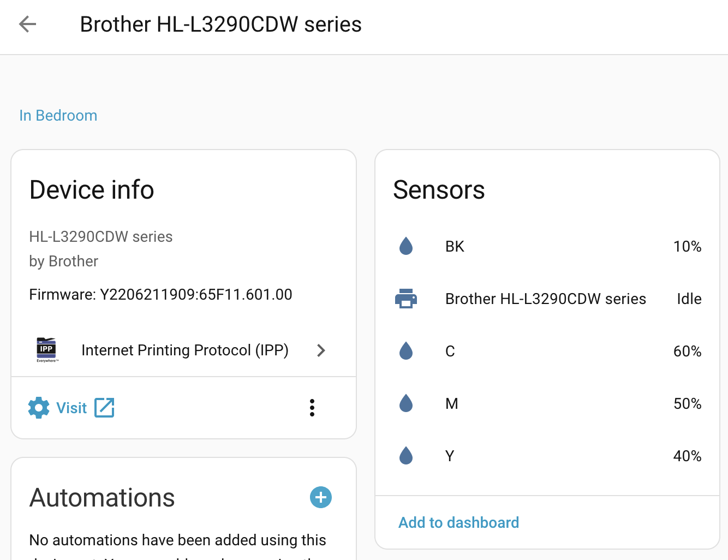Click the Yellow ink droplet icon
The height and width of the screenshot is (560, 728).
(x=406, y=456)
